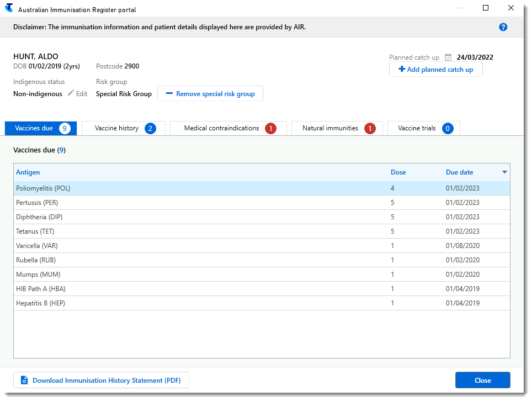Sort by the Dose column header
Viewport: 532px width, 401px height.
[398, 172]
